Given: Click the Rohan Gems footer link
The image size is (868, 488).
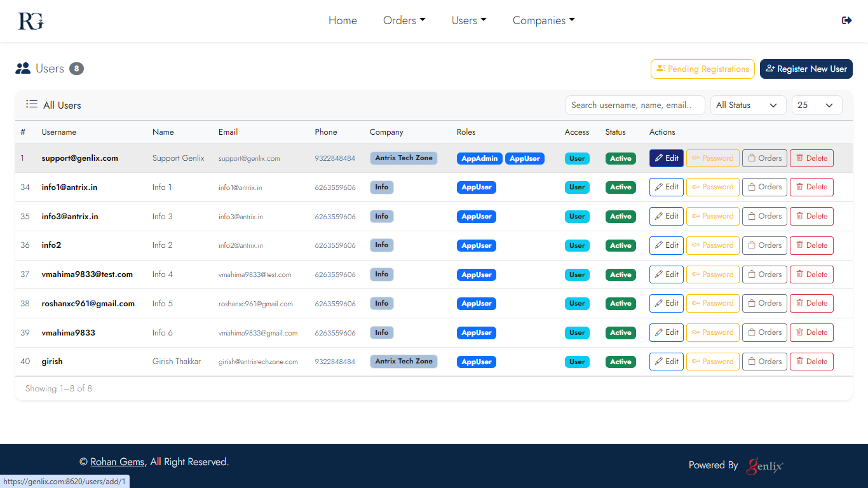Looking at the screenshot, I should click(117, 462).
